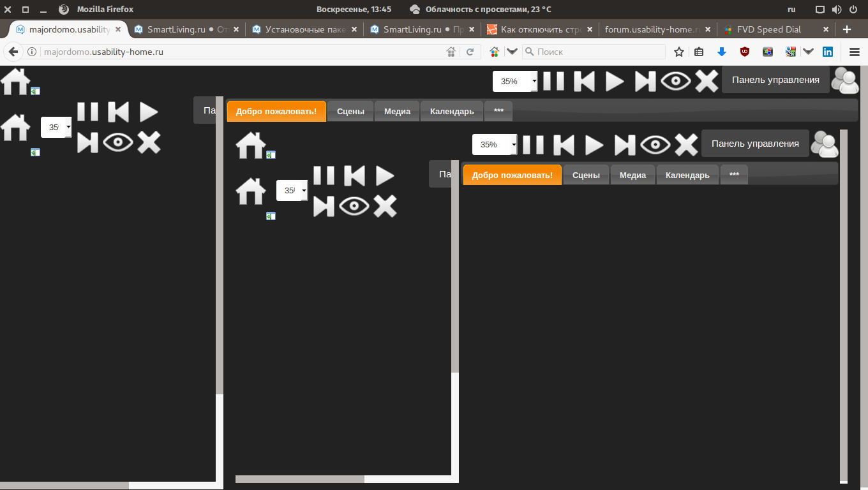Screen dimensions: 868x490
Task: Select the innermost nested Календарь tab
Action: click(687, 175)
